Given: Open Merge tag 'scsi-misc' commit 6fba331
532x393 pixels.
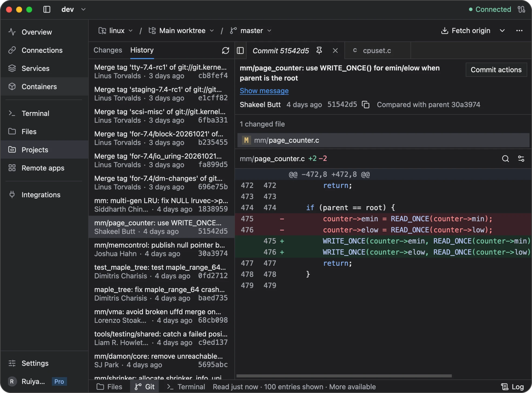Looking at the screenshot, I should (x=162, y=116).
